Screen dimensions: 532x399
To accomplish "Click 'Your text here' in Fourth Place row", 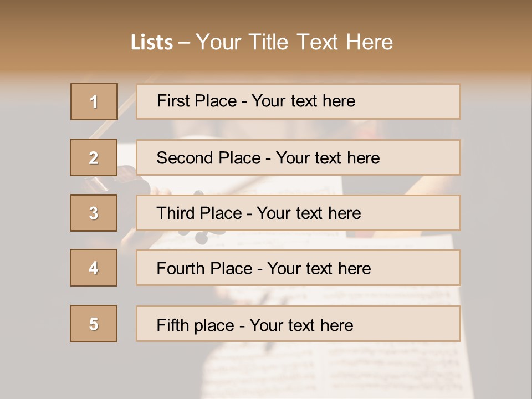I will pos(319,269).
